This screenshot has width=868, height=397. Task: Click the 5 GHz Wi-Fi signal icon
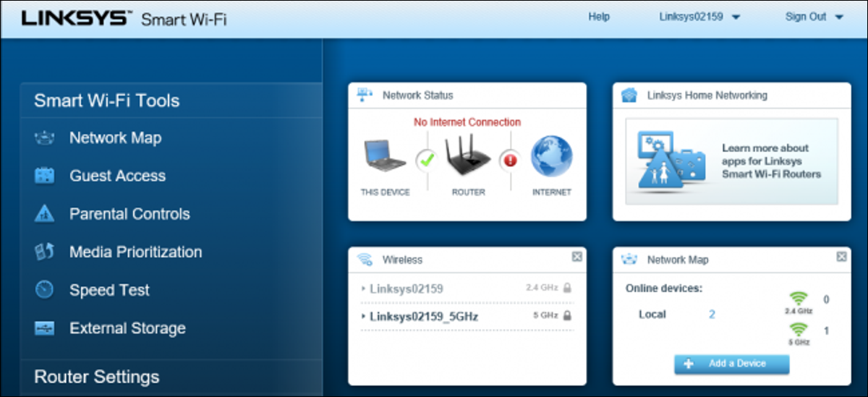(799, 330)
